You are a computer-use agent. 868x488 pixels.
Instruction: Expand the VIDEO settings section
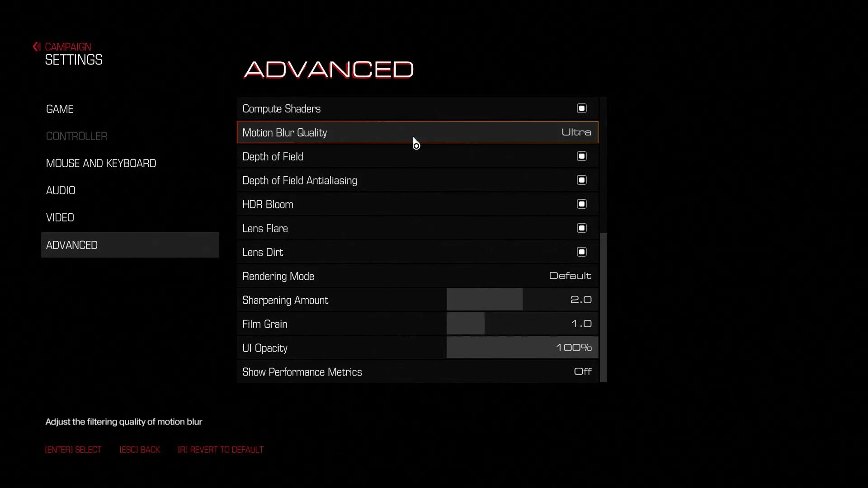[x=60, y=217]
